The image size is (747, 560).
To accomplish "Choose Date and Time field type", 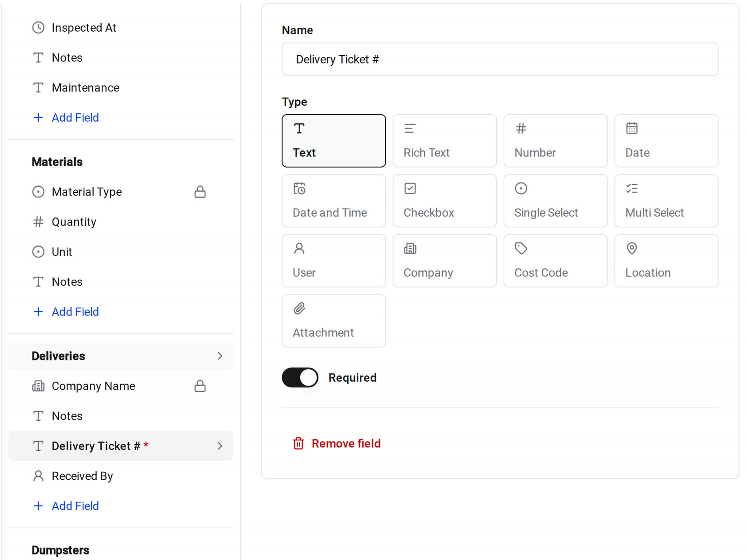I will (x=334, y=201).
